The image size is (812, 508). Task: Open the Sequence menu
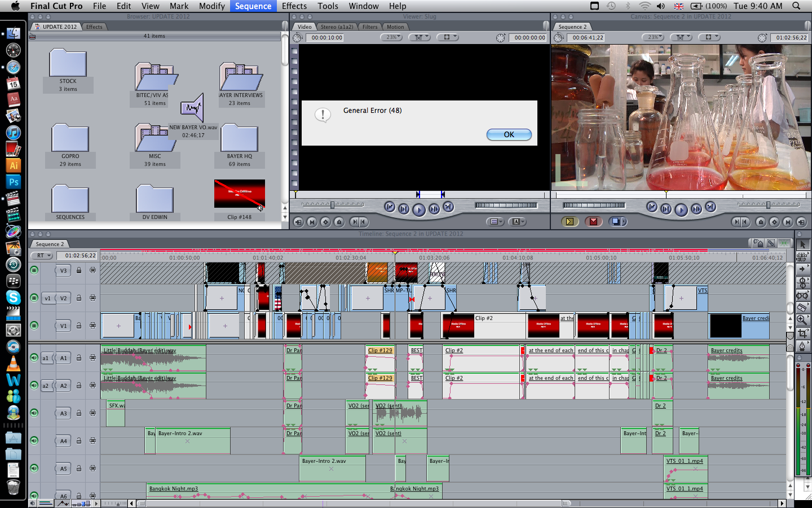[x=253, y=6]
